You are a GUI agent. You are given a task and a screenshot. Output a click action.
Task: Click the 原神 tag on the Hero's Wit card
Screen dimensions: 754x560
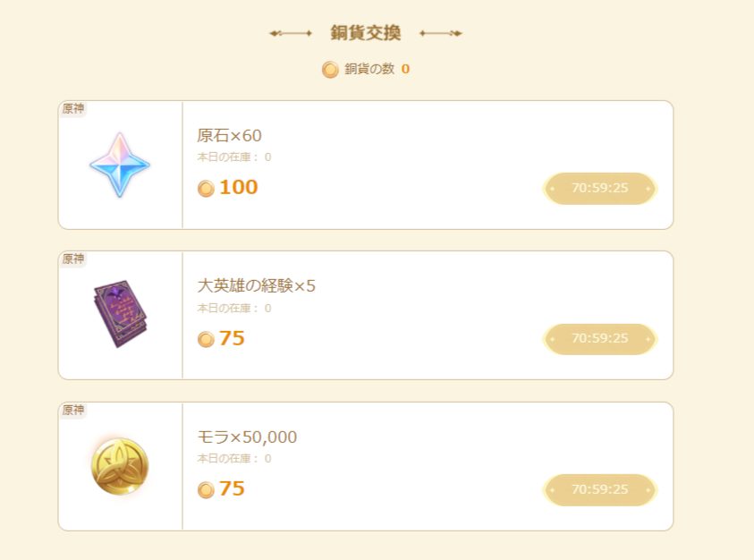pyautogui.click(x=73, y=259)
